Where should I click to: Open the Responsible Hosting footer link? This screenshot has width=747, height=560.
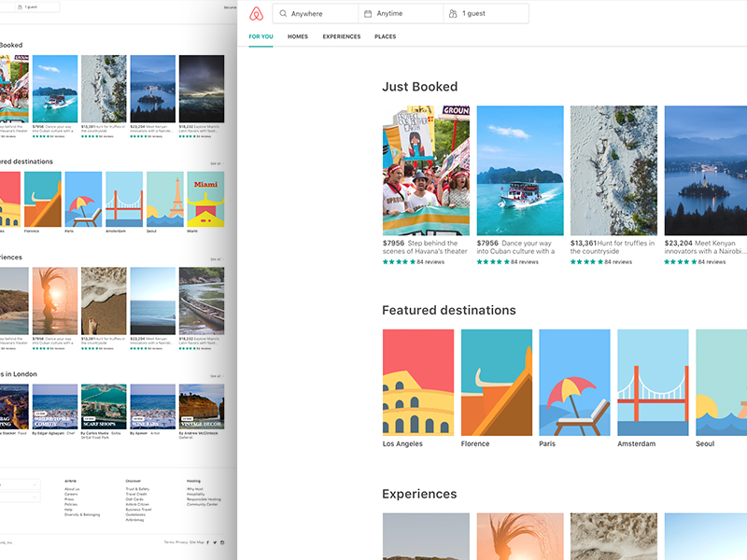click(x=204, y=499)
